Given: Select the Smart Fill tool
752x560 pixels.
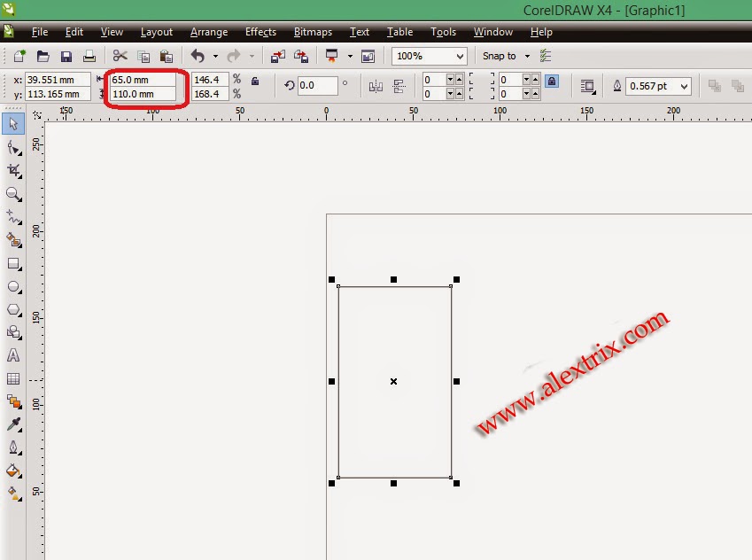Looking at the screenshot, I should (x=14, y=240).
